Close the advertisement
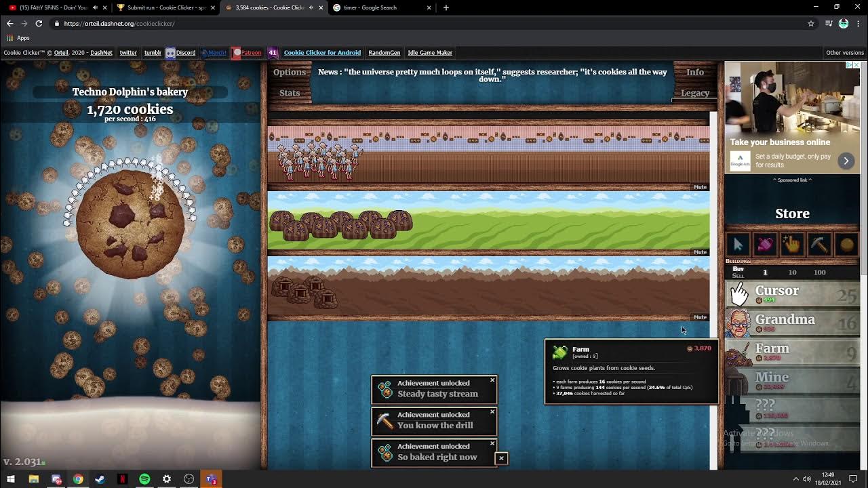This screenshot has width=868, height=488. [856, 65]
